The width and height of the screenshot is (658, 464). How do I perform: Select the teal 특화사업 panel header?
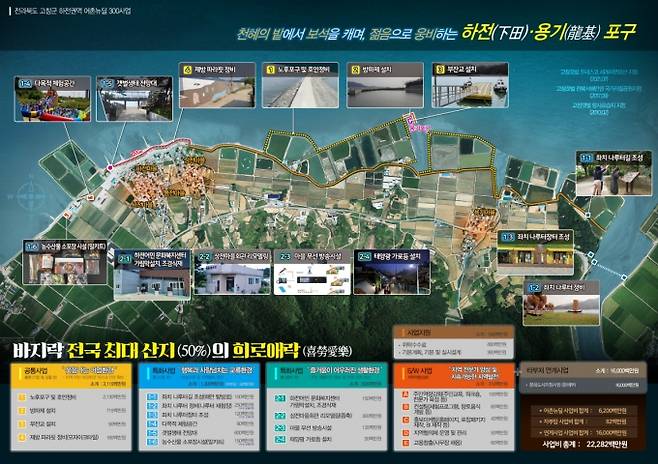pyautogui.click(x=326, y=375)
